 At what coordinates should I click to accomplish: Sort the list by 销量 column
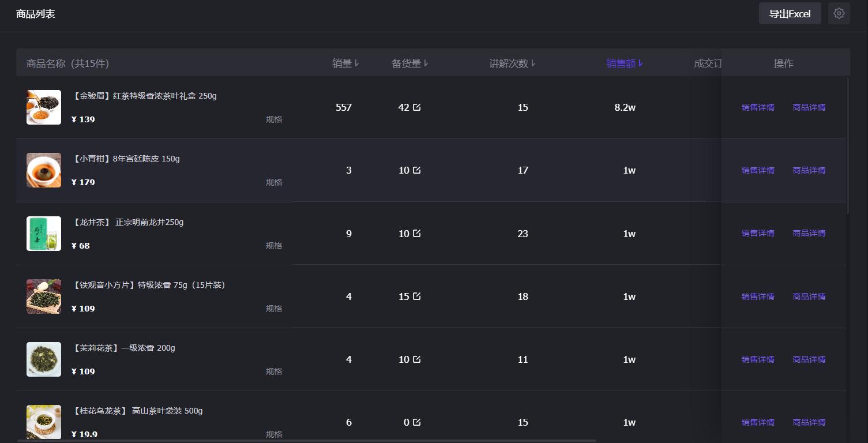tap(345, 63)
